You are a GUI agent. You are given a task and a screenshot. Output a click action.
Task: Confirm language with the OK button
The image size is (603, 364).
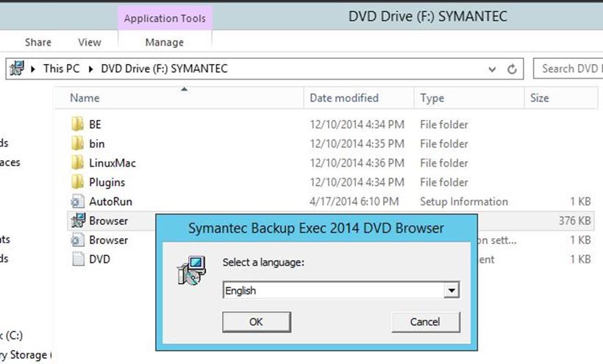point(257,322)
